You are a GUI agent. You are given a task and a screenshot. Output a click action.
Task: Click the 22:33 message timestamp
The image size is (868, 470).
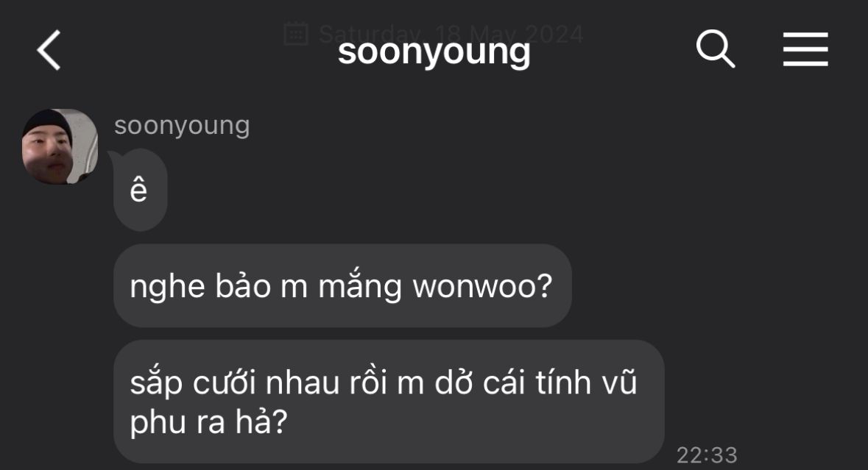707,455
